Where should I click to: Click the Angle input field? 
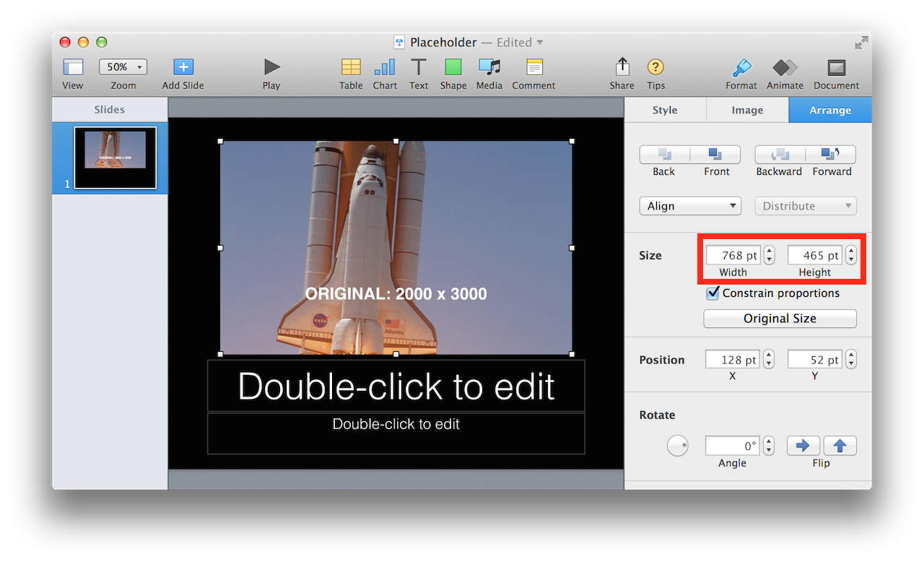tap(733, 446)
